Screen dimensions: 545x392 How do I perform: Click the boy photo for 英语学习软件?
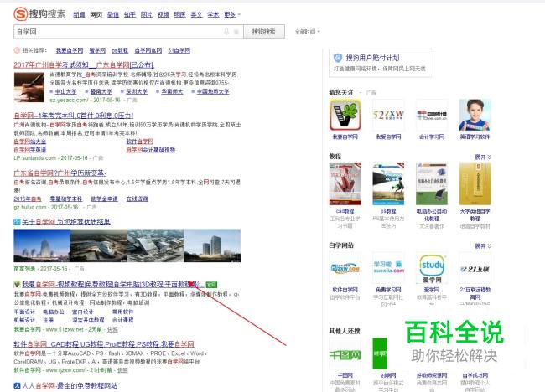pos(475,115)
